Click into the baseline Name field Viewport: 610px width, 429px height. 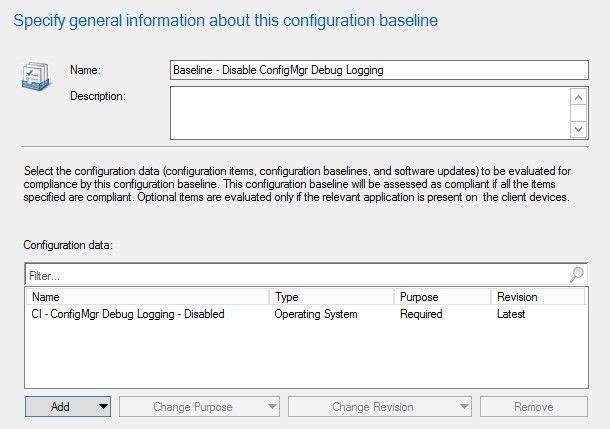(x=379, y=70)
